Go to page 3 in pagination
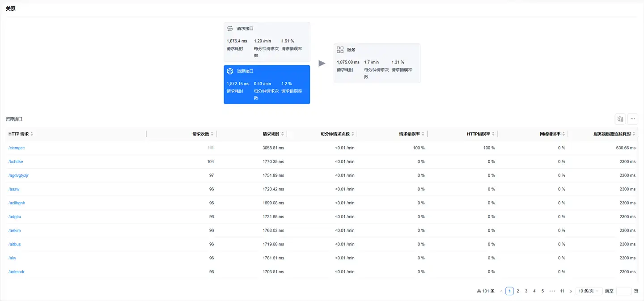Screen dimensions: 644x301 526,291
